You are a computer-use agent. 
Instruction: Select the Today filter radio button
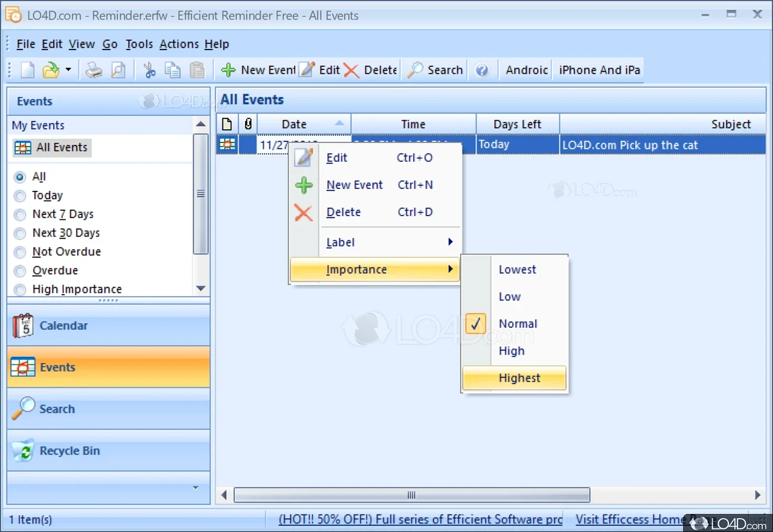pos(19,196)
